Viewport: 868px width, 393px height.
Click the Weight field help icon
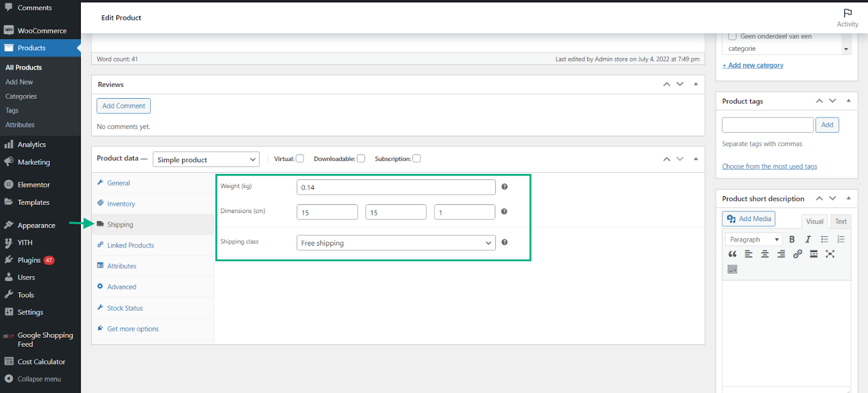point(505,186)
